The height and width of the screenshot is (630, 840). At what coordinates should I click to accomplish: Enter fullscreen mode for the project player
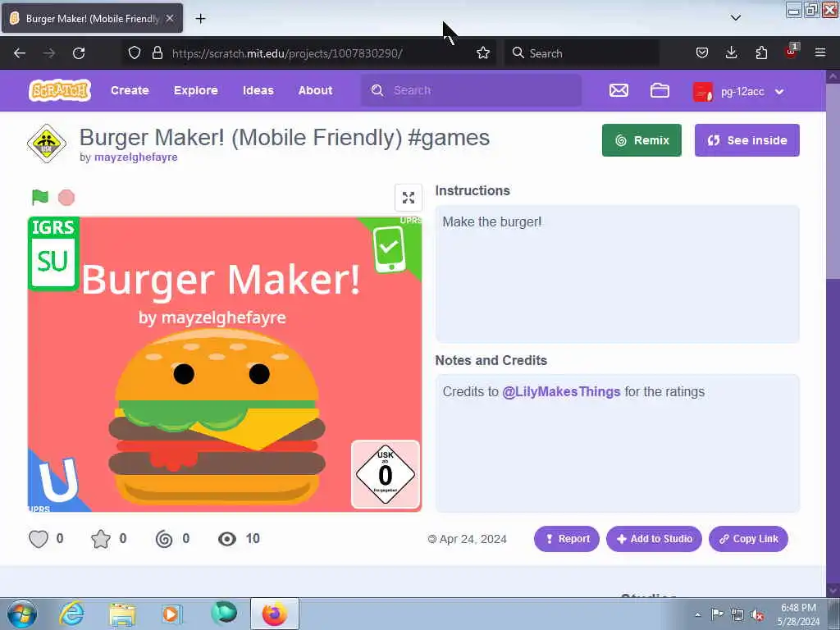409,198
